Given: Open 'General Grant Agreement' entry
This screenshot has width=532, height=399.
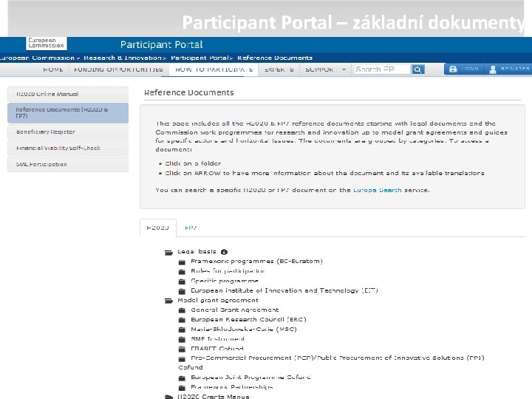Looking at the screenshot, I should coord(235,310).
